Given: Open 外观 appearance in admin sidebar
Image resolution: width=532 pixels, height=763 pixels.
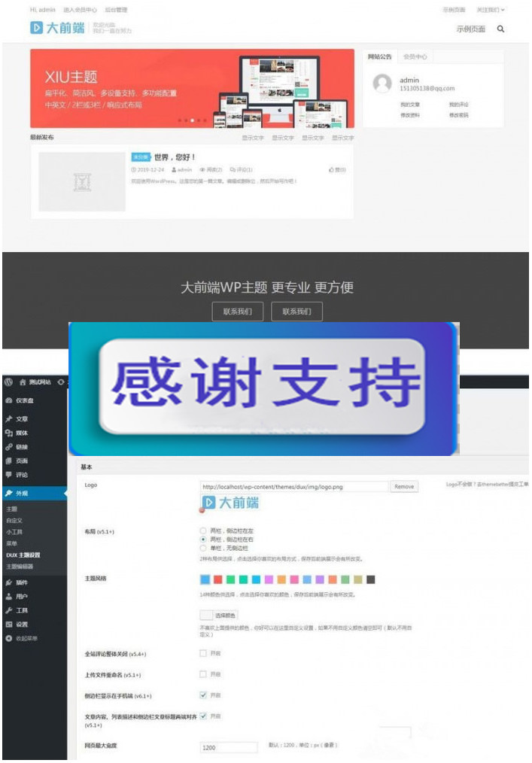Looking at the screenshot, I should click(34, 494).
